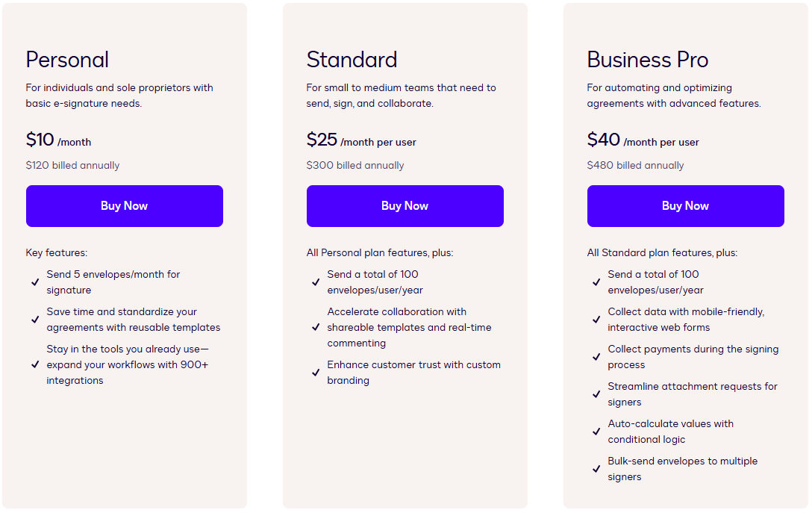Click Buy Now for the Standard plan
The height and width of the screenshot is (513, 812).
[x=405, y=205]
